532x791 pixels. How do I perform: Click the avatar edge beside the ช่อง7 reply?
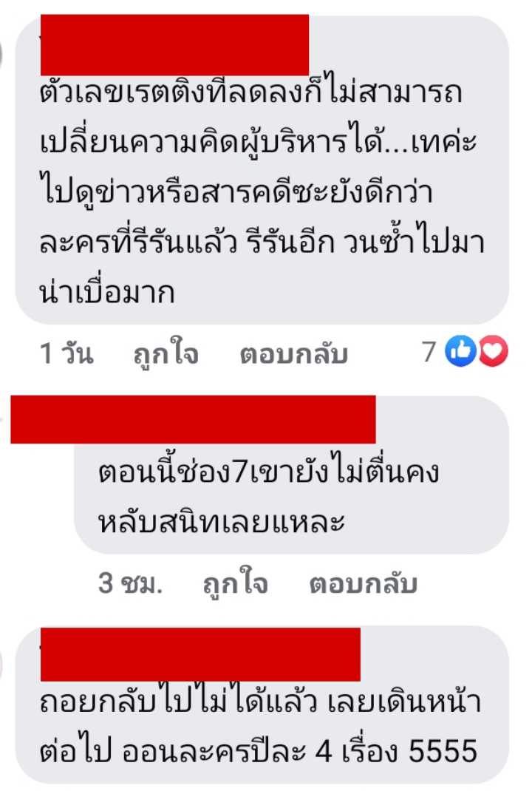[2, 418]
